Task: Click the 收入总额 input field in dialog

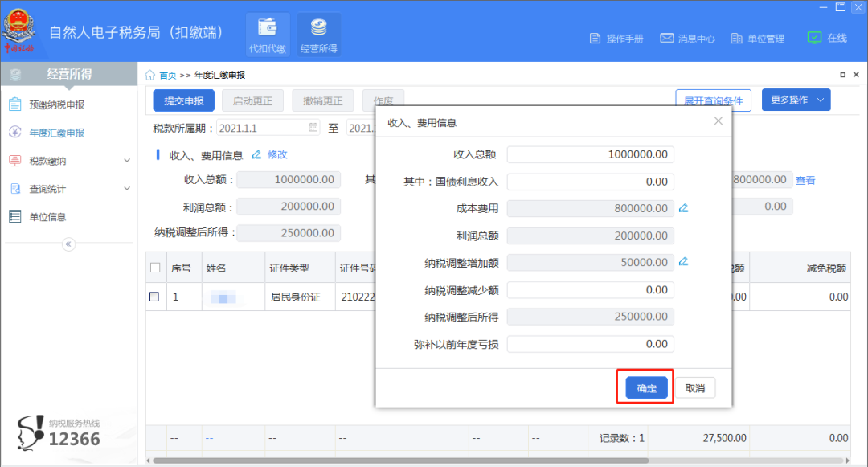Action: 590,154
